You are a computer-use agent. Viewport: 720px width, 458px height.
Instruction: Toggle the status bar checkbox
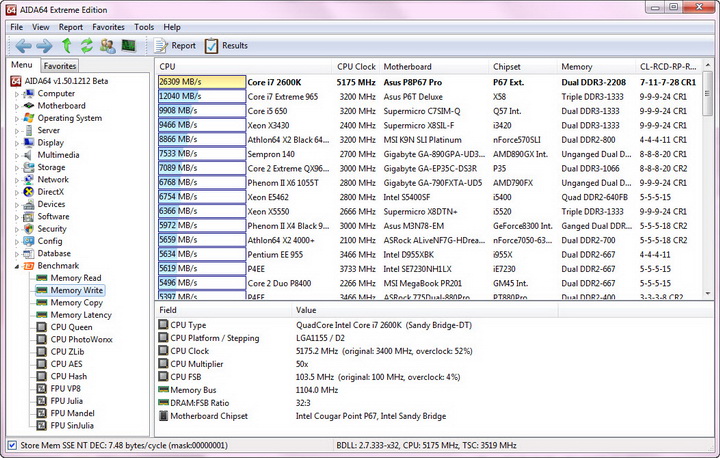coord(12,445)
